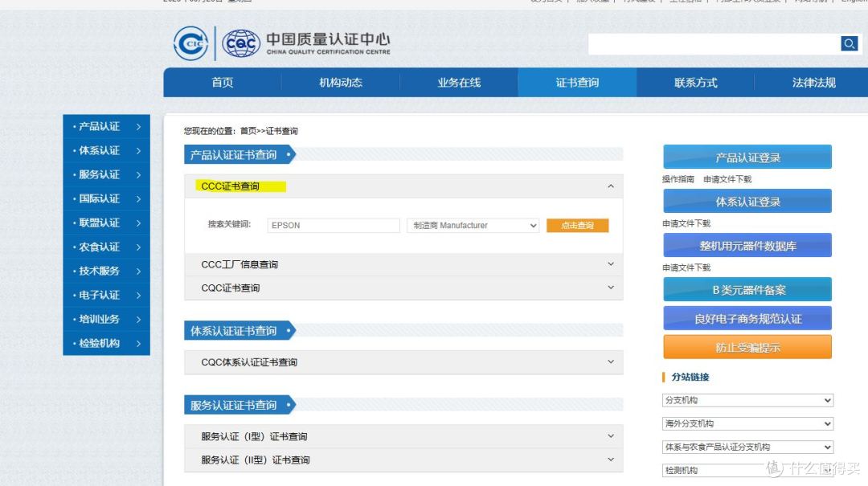Click 防止受骗提示 orange button
Screen dimensions: 868x486
click(x=747, y=347)
